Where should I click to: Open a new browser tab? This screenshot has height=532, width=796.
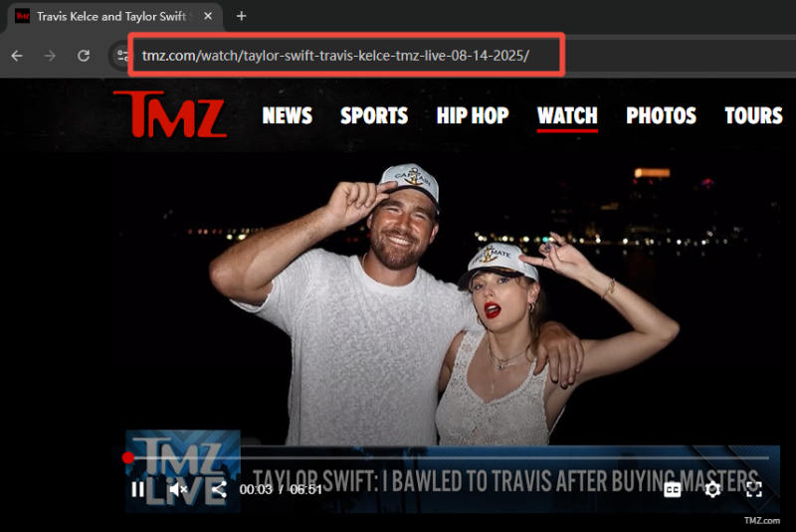[x=241, y=16]
